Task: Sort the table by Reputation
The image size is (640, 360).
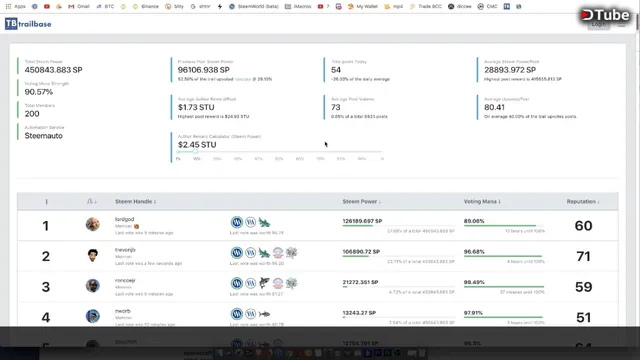Action: [583, 201]
